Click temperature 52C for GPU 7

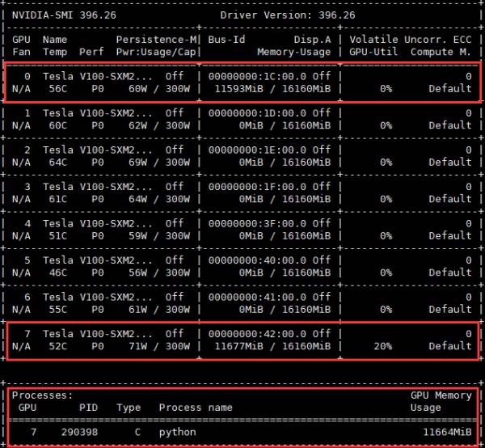pos(58,347)
